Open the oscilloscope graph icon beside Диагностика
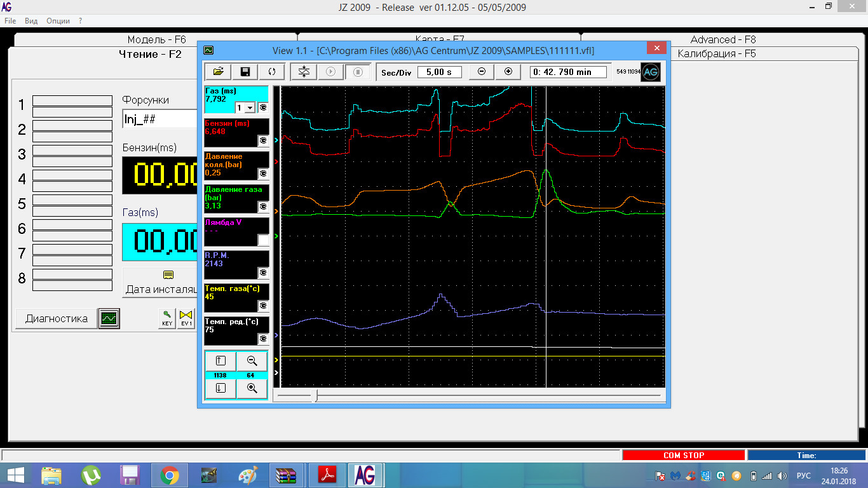Screen dimensions: 868x488 [x=109, y=318]
